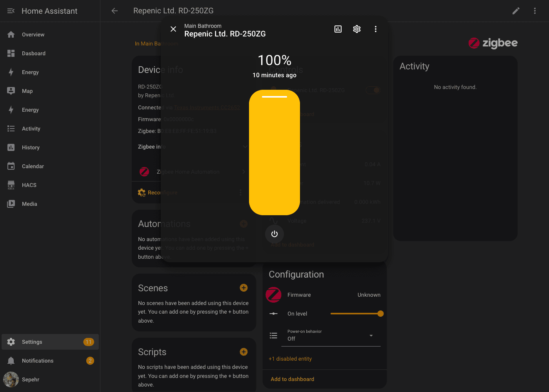Image resolution: width=549 pixels, height=392 pixels.
Task: Click the Calendar sidebar icon
Action: point(11,166)
